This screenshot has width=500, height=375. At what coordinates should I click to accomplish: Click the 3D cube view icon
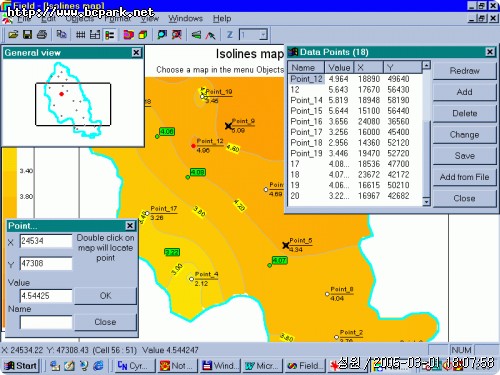pos(143,35)
